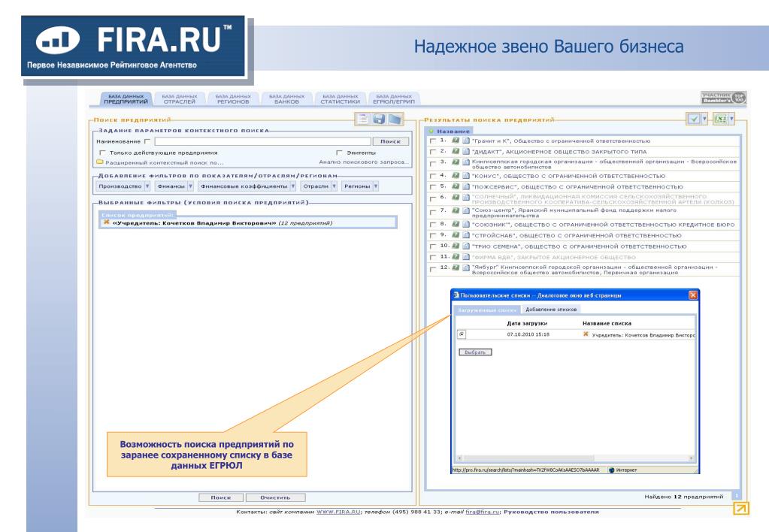Click the right scroll arrow in dialog
This screenshot has height=532, width=769.
click(x=691, y=458)
